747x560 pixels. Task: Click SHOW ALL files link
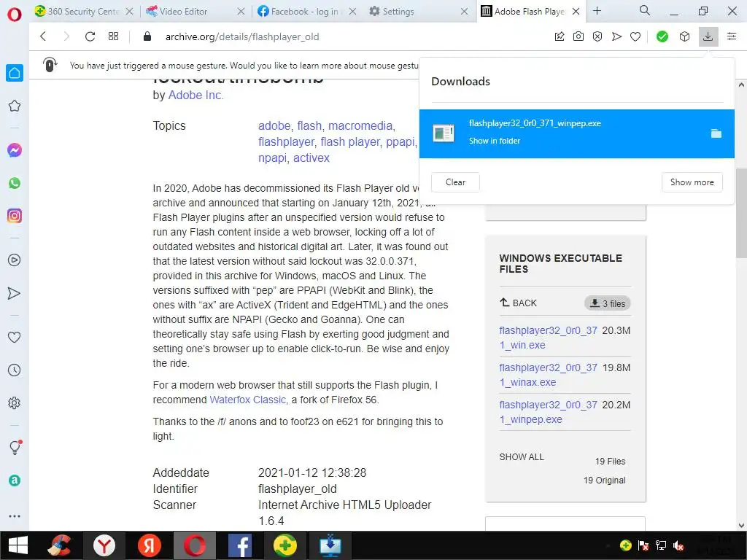(x=522, y=457)
